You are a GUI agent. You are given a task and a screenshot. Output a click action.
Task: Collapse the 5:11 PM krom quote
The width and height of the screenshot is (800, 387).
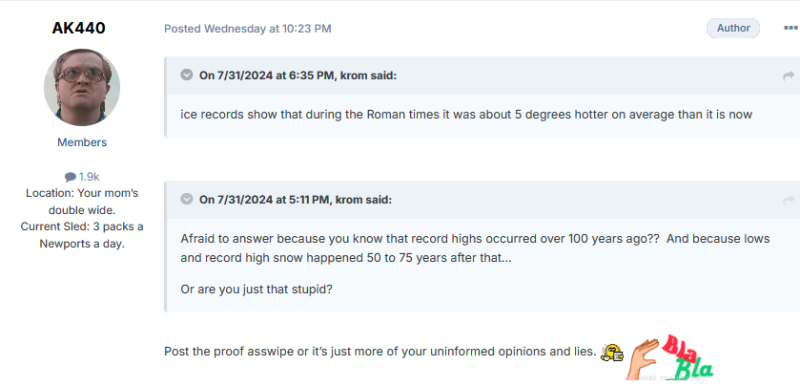pos(187,199)
